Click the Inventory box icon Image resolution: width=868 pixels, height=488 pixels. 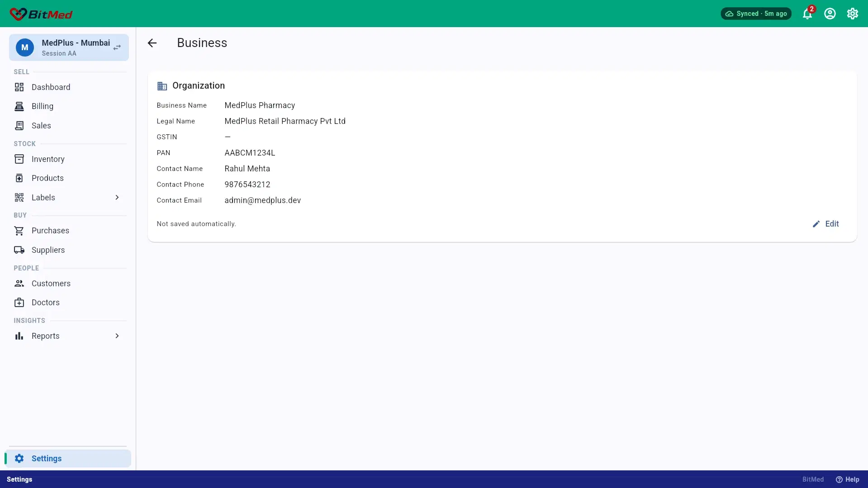tap(19, 159)
